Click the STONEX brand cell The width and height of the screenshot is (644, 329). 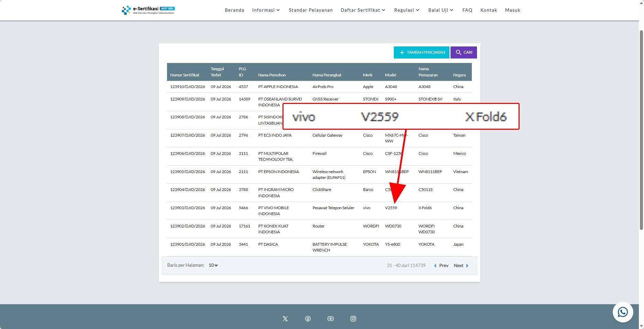tap(370, 99)
